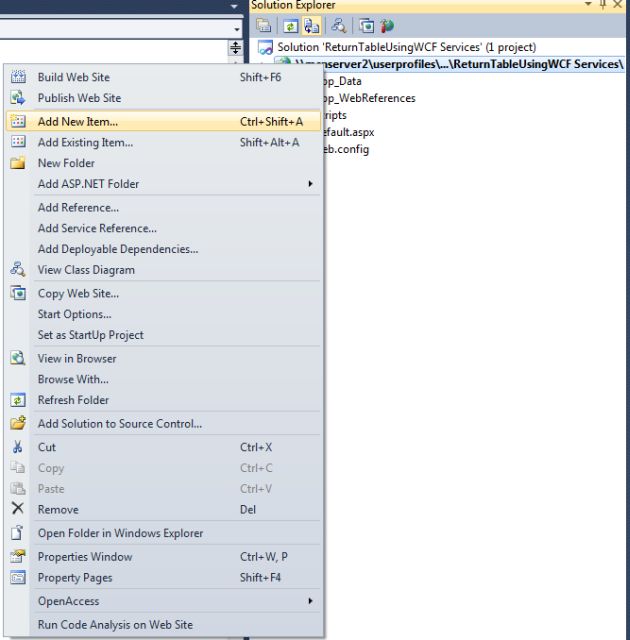Image resolution: width=630 pixels, height=640 pixels.
Task: Click the scissors Cut icon
Action: tap(18, 447)
